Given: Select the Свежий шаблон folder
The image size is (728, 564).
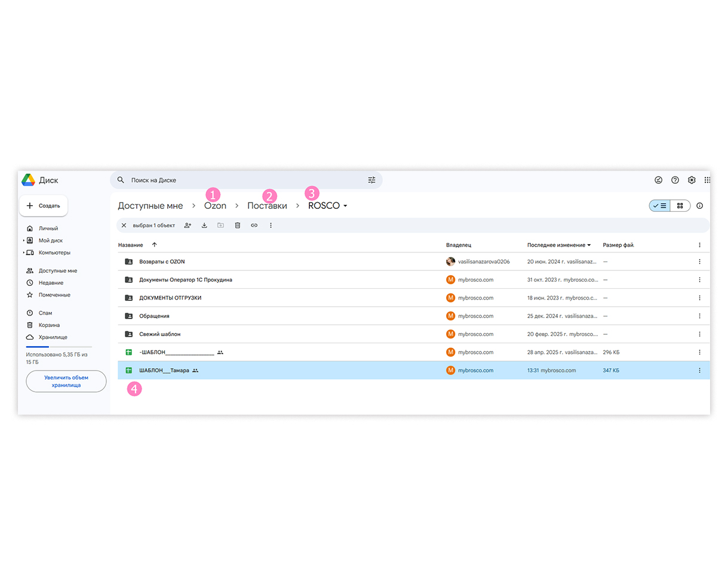Looking at the screenshot, I should 413,334.
